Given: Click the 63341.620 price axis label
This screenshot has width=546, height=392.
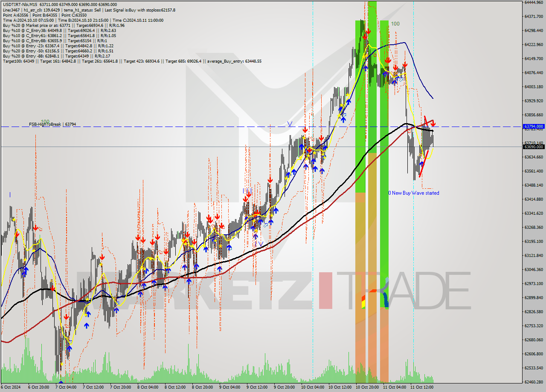Looking at the screenshot, I should click(x=534, y=213).
